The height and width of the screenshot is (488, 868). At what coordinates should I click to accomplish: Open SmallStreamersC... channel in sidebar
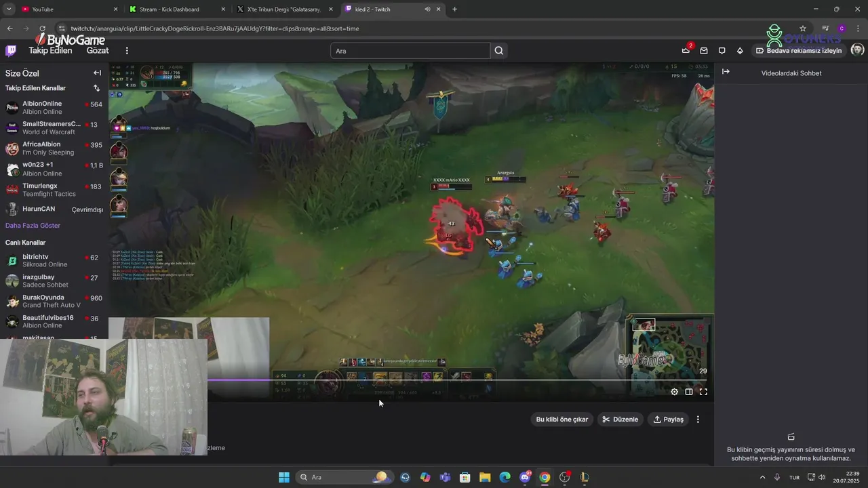(x=54, y=128)
